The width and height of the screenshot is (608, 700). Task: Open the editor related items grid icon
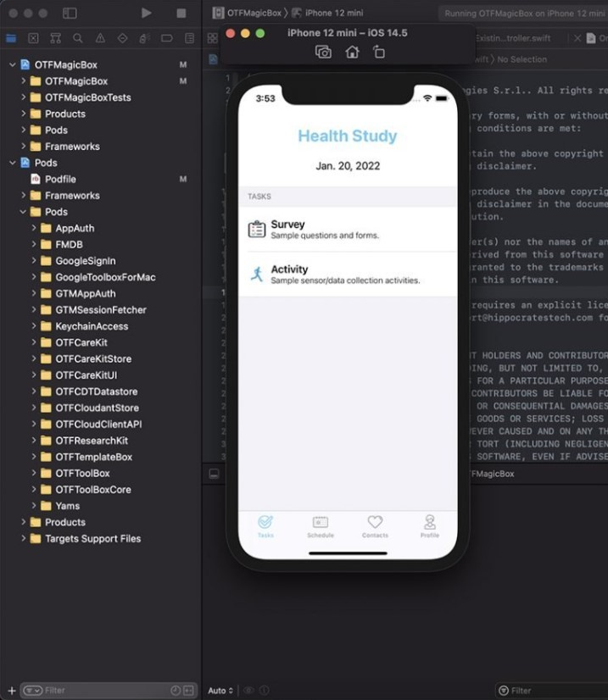click(213, 38)
